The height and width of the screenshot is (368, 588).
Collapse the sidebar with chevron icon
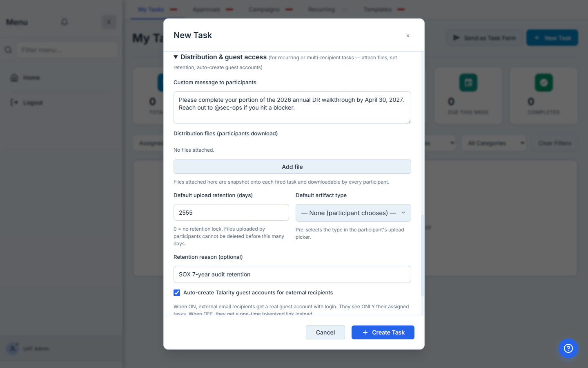click(109, 22)
